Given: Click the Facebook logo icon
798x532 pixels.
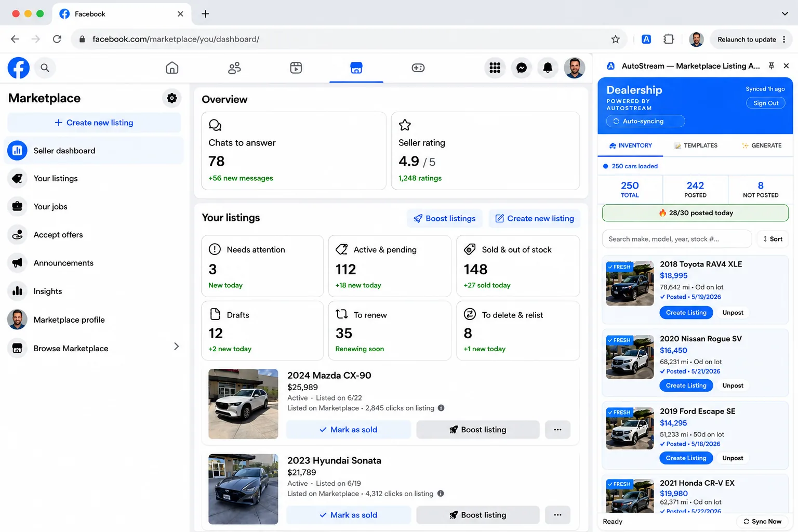Looking at the screenshot, I should (18, 68).
